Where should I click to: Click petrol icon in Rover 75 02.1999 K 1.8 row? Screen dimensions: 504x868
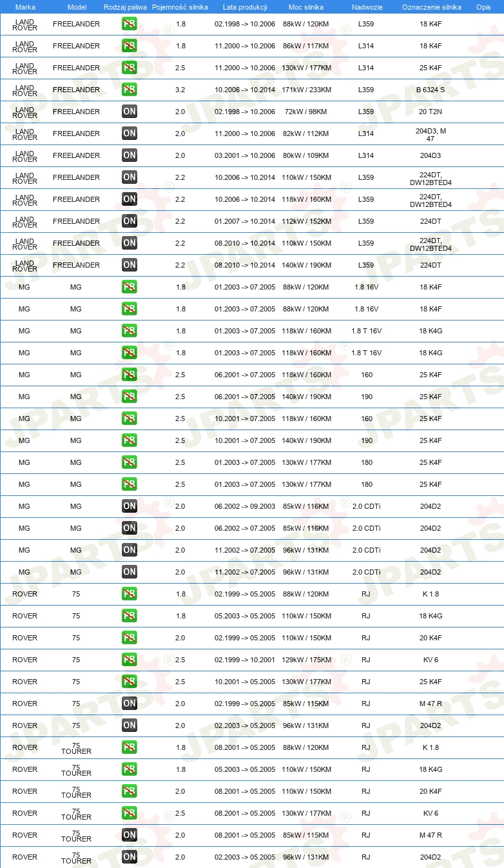tap(130, 594)
